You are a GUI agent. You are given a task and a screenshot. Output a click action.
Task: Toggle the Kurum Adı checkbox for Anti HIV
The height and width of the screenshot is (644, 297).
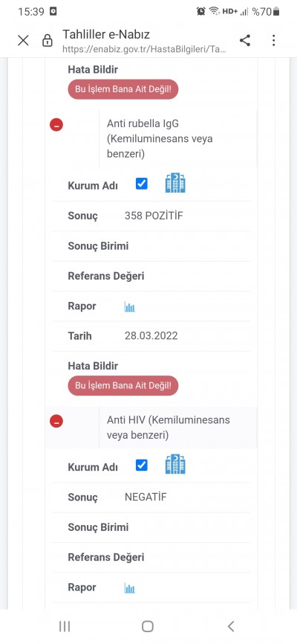click(x=142, y=466)
